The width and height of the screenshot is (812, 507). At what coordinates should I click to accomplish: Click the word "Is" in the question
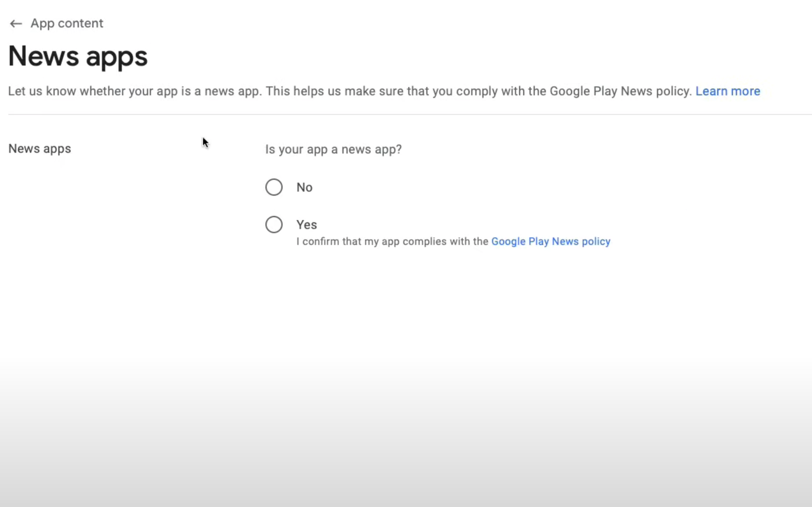click(269, 149)
